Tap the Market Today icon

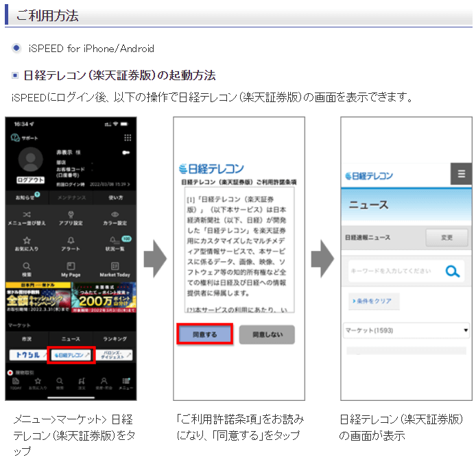[115, 266]
